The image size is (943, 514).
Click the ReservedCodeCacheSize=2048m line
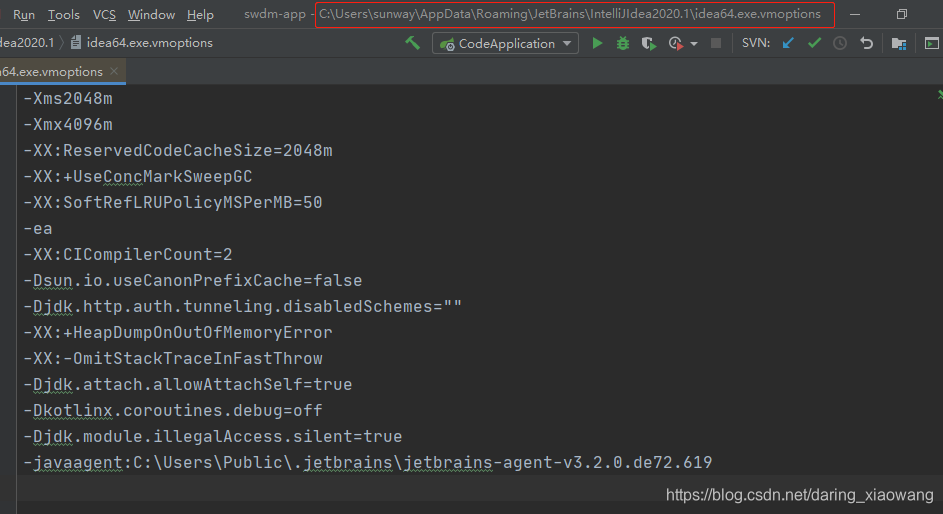pyautogui.click(x=178, y=150)
